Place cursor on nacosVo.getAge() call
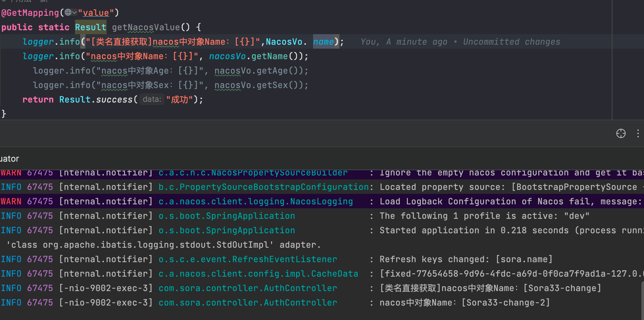Viewport: 644px width, 320px height. tap(261, 71)
